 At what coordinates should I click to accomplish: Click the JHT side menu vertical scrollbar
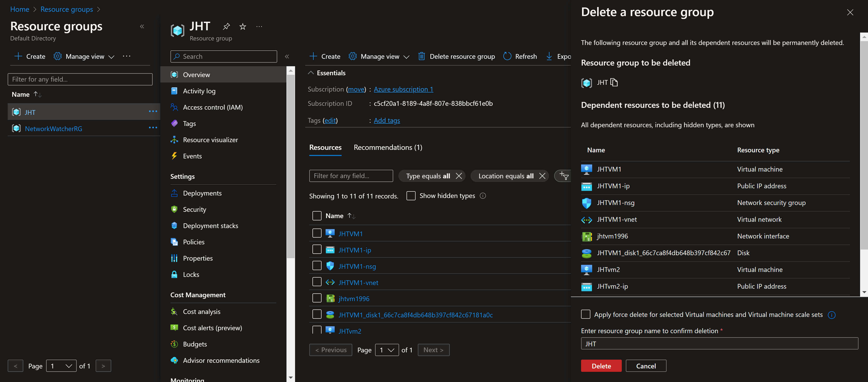point(291,166)
